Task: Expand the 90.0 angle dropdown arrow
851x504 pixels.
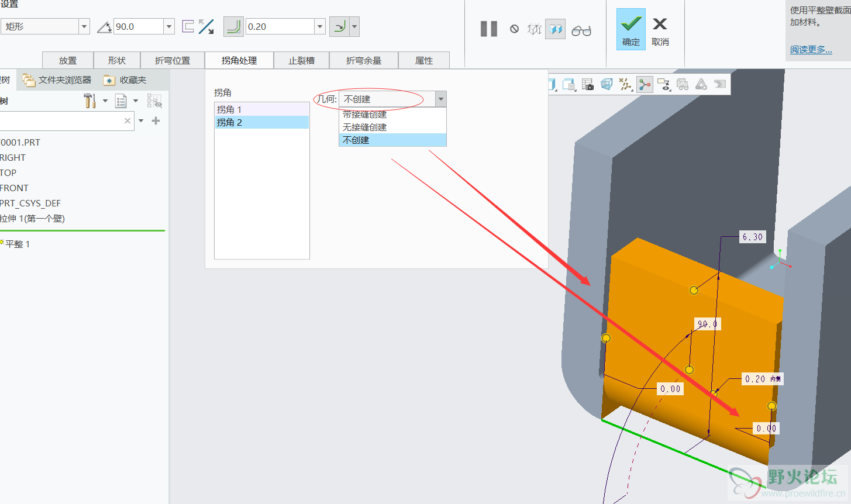Action: point(169,26)
